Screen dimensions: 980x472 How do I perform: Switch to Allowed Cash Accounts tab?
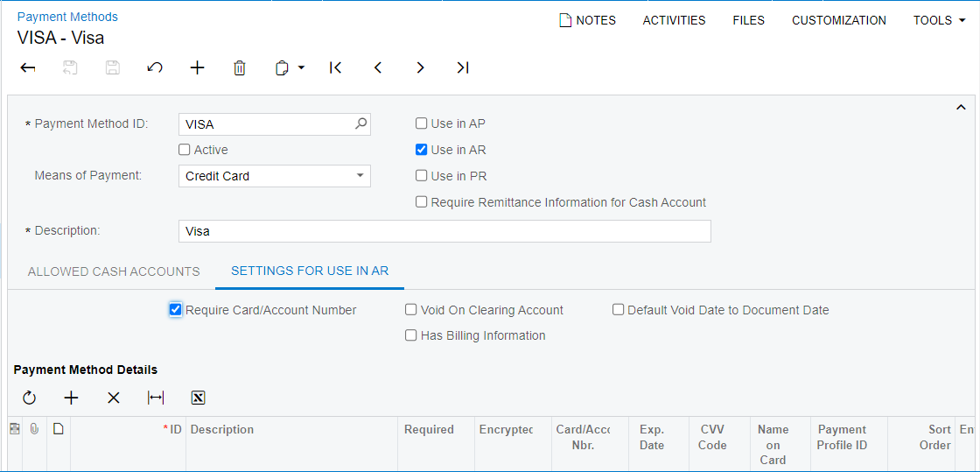tap(114, 271)
